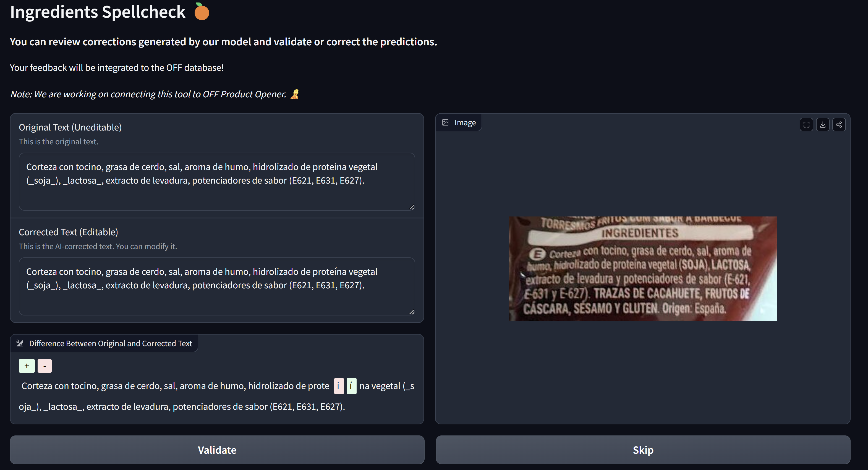The width and height of the screenshot is (868, 470).
Task: Click the resize handle of the Corrected Text box
Action: [411, 312]
